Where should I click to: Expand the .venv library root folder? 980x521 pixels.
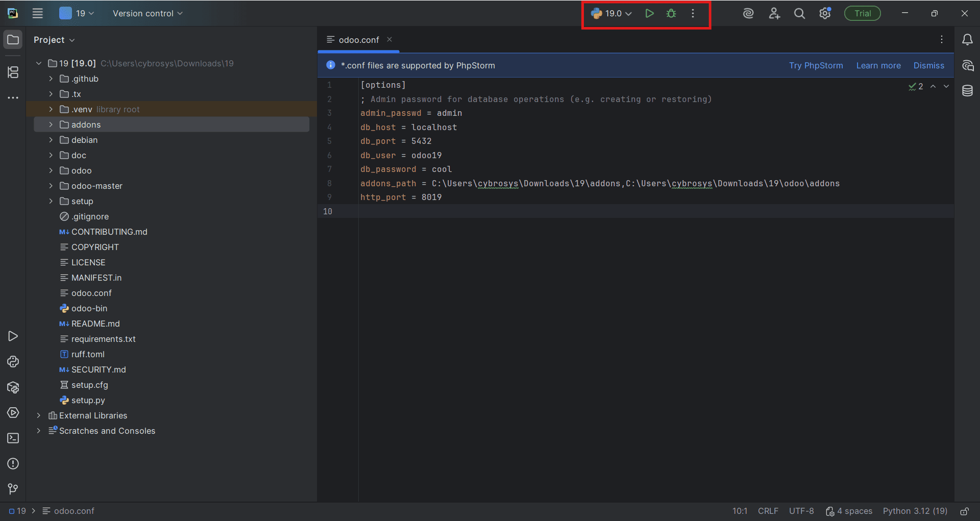tap(51, 109)
